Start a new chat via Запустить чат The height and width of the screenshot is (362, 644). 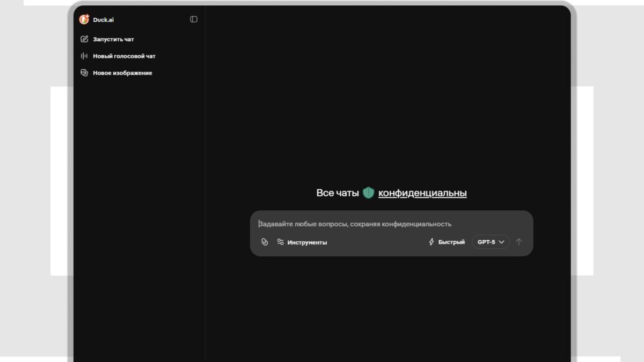click(107, 39)
